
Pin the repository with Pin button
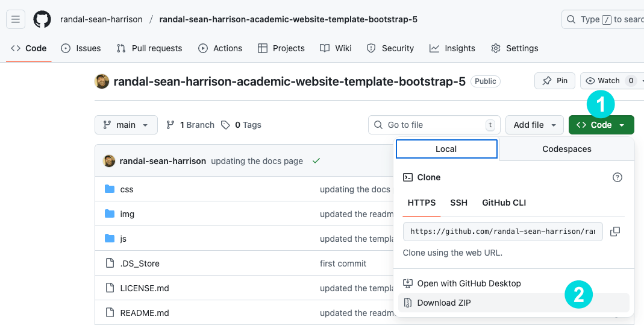tap(555, 81)
